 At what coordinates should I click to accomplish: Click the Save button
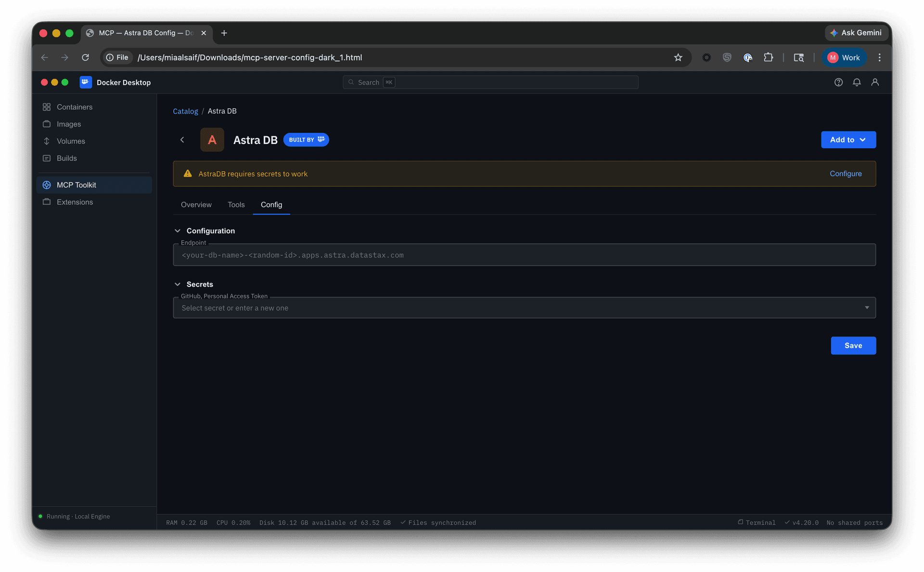(x=853, y=346)
